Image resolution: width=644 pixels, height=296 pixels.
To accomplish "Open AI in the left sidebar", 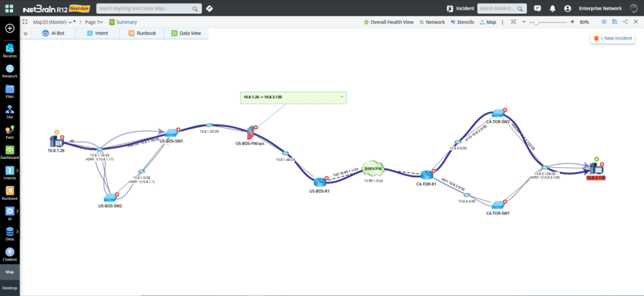I will click(10, 214).
